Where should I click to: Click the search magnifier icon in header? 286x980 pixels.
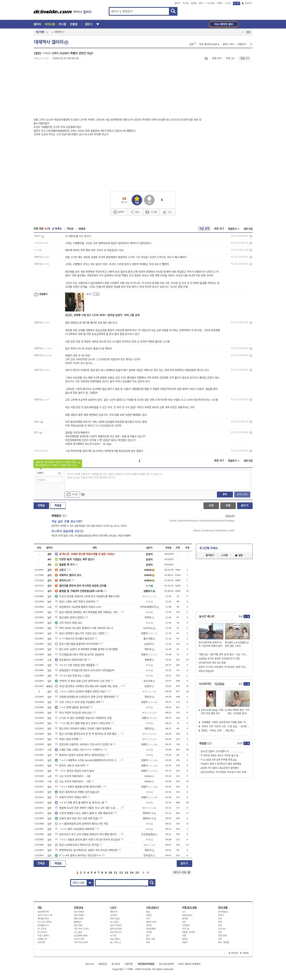coord(173,11)
